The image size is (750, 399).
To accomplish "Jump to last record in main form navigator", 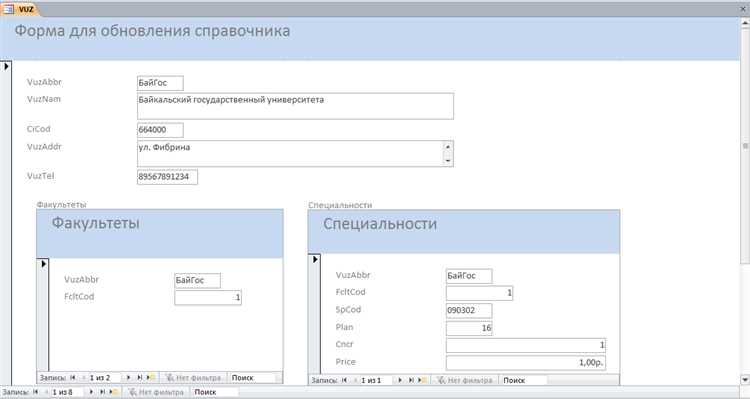I will pos(102,392).
